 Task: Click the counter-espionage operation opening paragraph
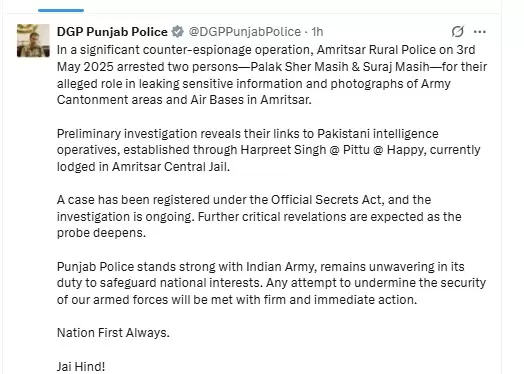click(x=272, y=75)
